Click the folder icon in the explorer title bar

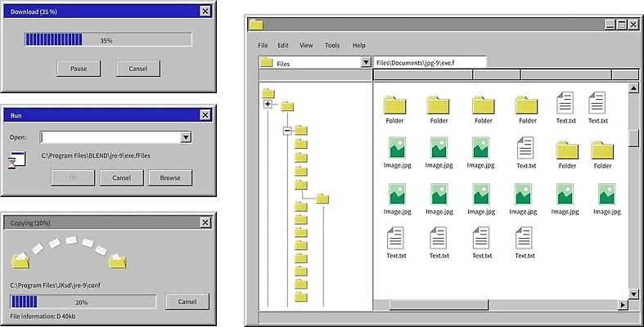(258, 25)
